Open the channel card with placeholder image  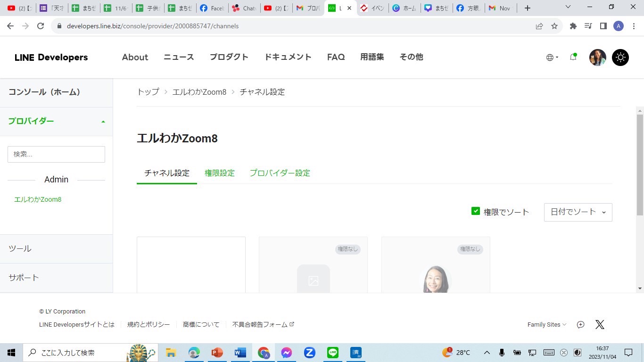[313, 265]
